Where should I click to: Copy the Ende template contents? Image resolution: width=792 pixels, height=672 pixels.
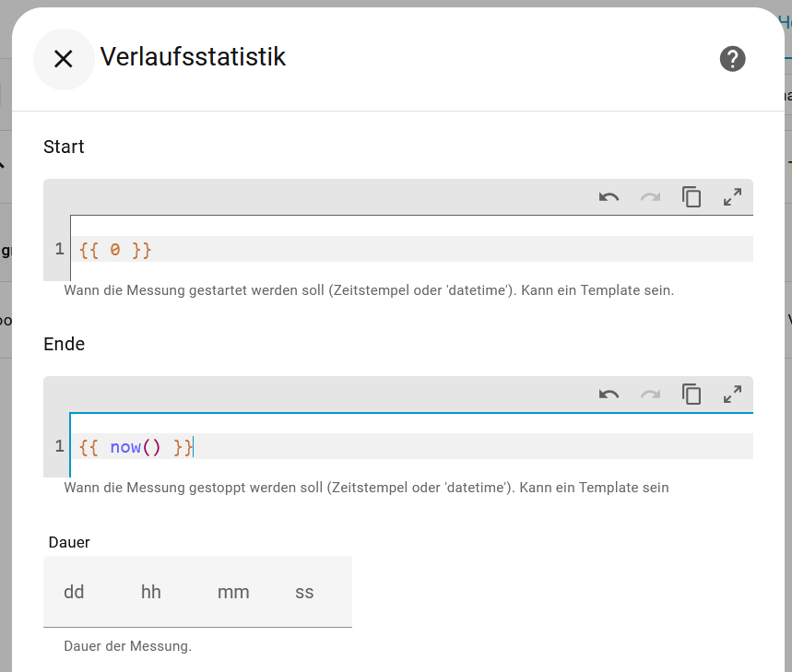(692, 394)
